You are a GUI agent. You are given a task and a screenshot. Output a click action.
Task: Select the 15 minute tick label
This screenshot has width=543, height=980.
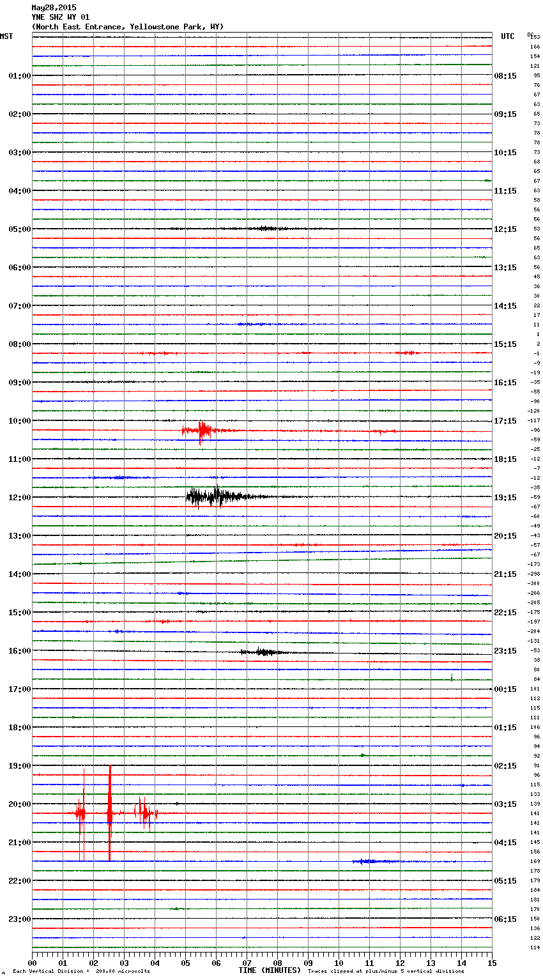point(492,963)
